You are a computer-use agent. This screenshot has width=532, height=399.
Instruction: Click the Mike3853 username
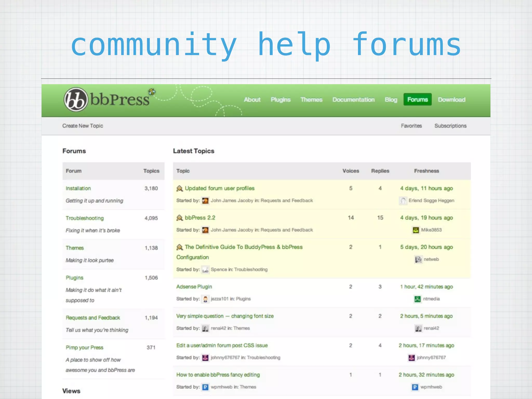431,230
